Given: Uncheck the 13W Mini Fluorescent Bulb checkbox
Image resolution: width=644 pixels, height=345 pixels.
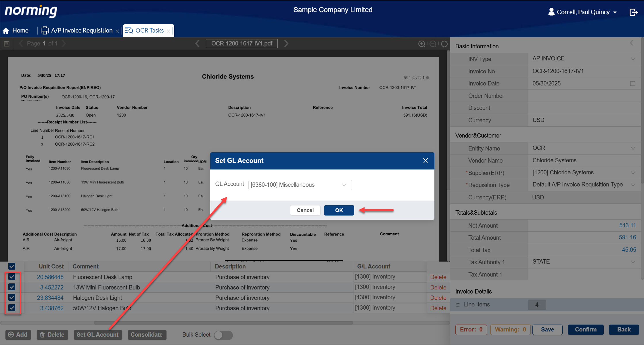Looking at the screenshot, I should [x=12, y=287].
